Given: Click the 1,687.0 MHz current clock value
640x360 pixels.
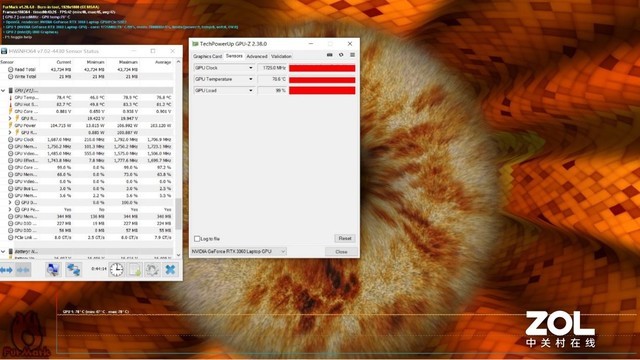Looking at the screenshot, I should (60, 140).
